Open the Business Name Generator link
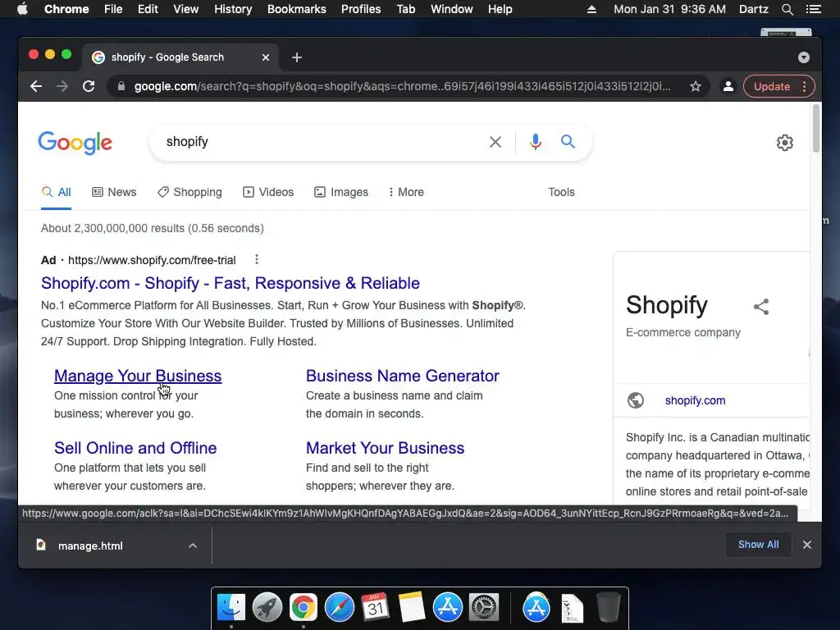This screenshot has height=630, width=840. coord(402,376)
